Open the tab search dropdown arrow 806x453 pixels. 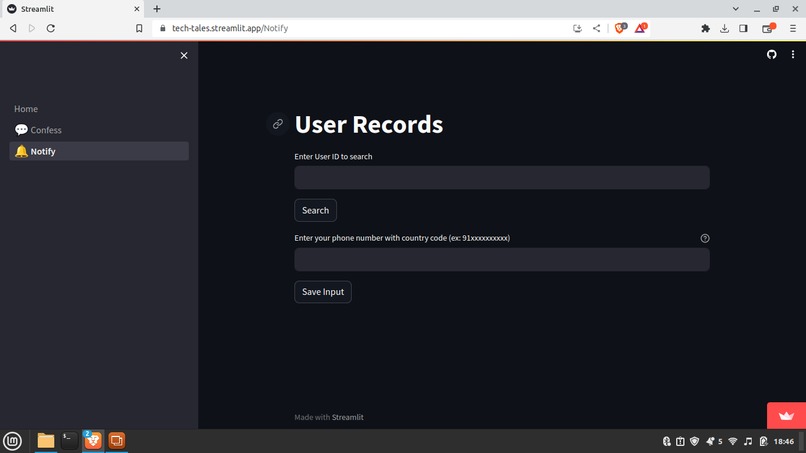pyautogui.click(x=736, y=9)
